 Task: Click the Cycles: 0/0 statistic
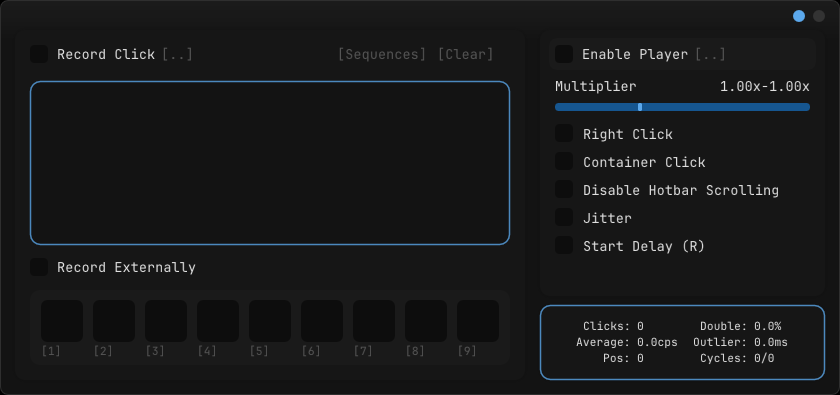click(x=737, y=358)
